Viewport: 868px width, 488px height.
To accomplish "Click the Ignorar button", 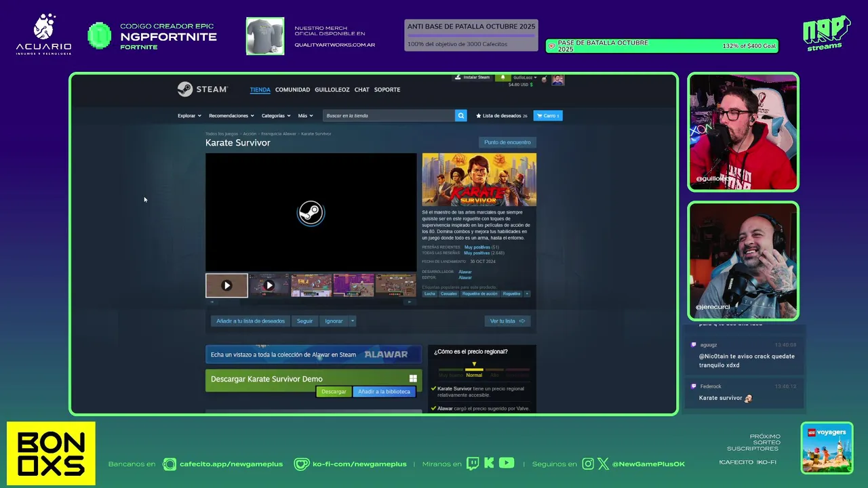I will tap(334, 321).
